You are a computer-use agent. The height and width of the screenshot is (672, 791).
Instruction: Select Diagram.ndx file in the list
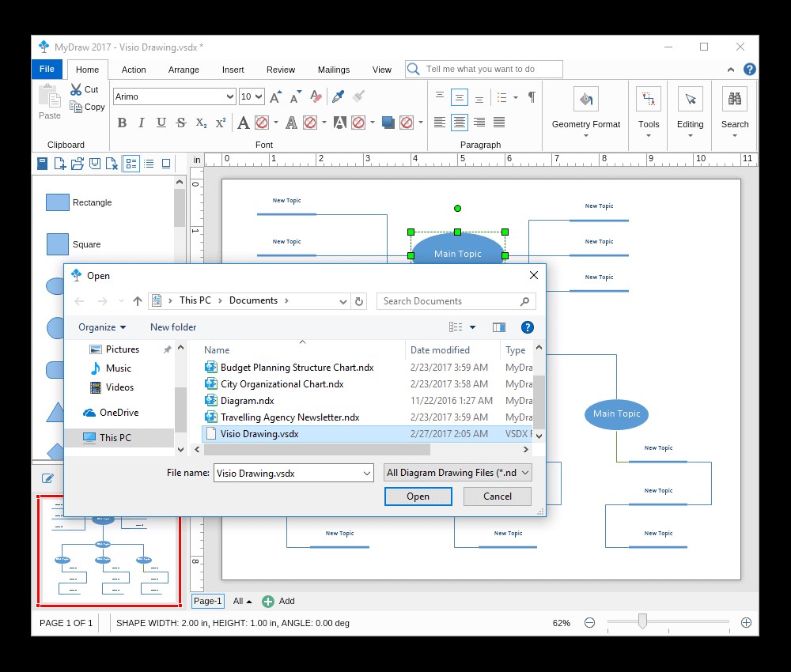tap(247, 401)
